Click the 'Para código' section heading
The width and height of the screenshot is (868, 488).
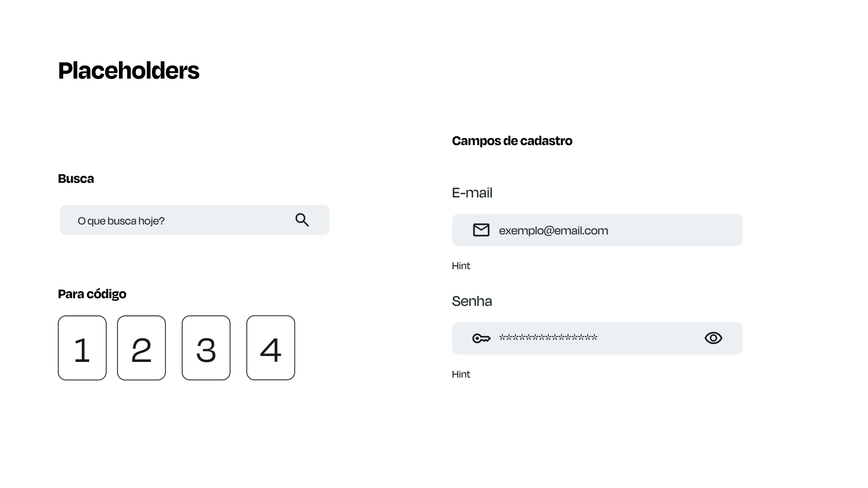point(92,294)
